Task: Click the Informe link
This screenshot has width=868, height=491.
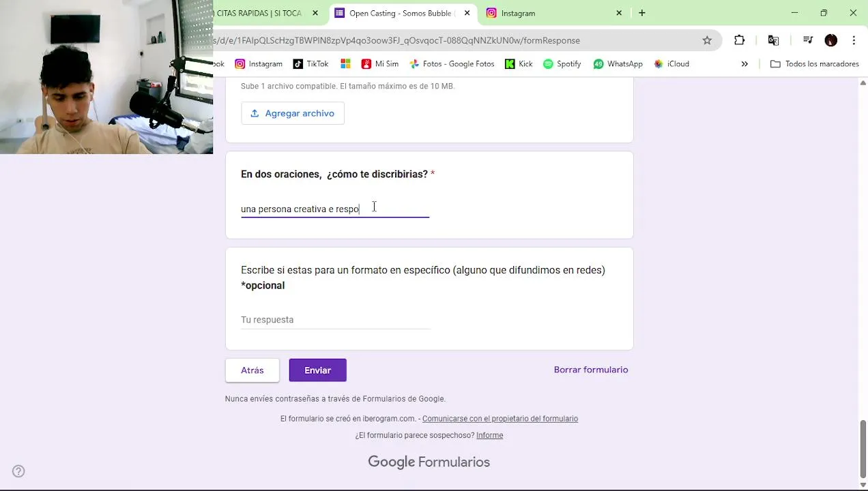Action: [489, 435]
